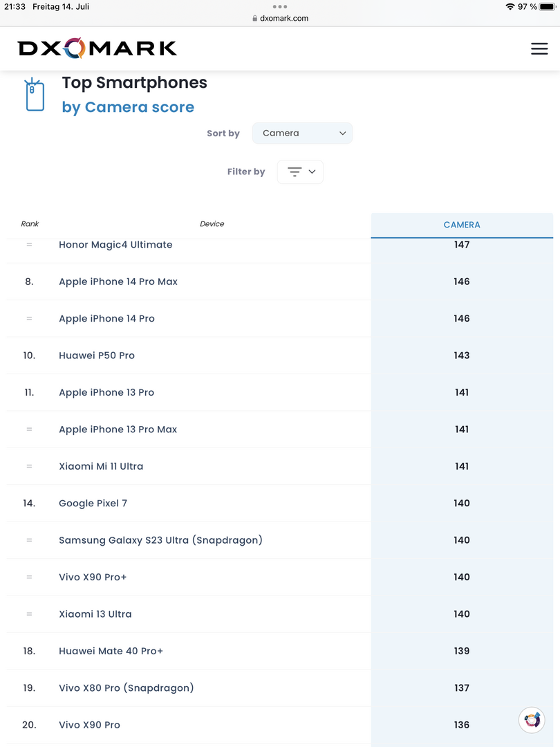Screen dimensions: 560x747
Task: Open Google Pixel 7 entry
Action: [93, 503]
